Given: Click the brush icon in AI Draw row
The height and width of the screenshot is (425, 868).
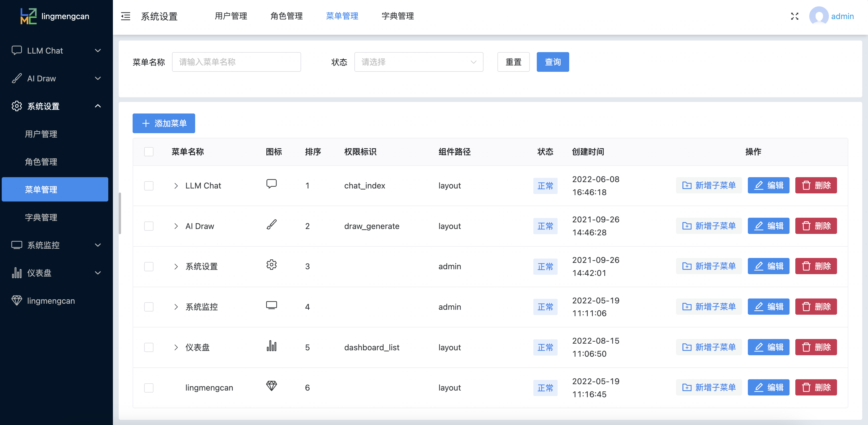Looking at the screenshot, I should click(271, 224).
